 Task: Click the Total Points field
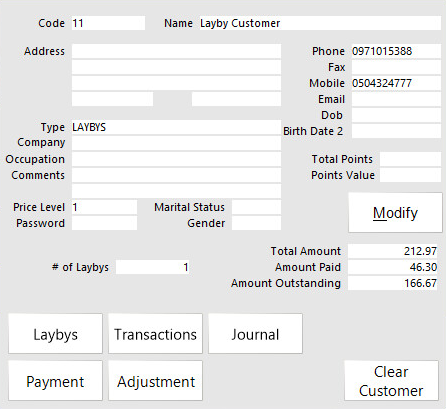410,159
